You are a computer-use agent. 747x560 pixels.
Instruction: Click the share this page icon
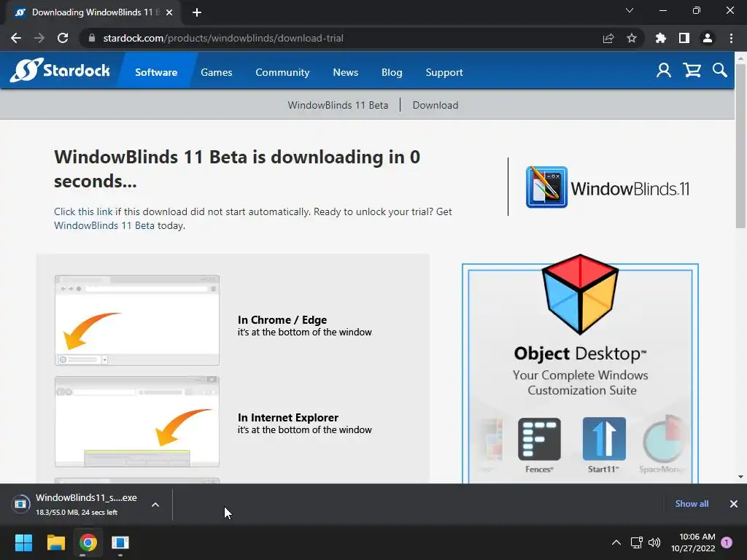608,38
